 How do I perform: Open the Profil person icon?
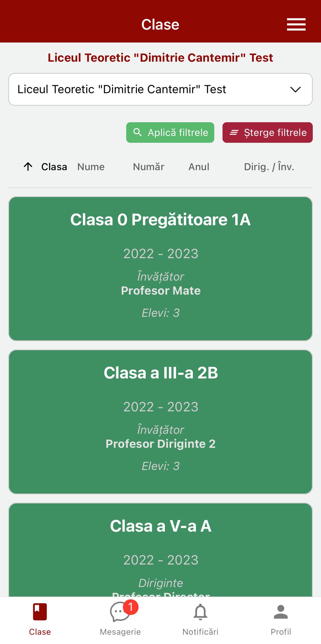[x=281, y=612]
